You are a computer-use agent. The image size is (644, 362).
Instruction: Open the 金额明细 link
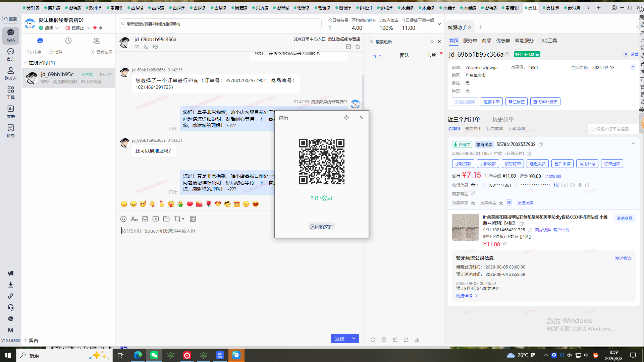click(x=553, y=176)
